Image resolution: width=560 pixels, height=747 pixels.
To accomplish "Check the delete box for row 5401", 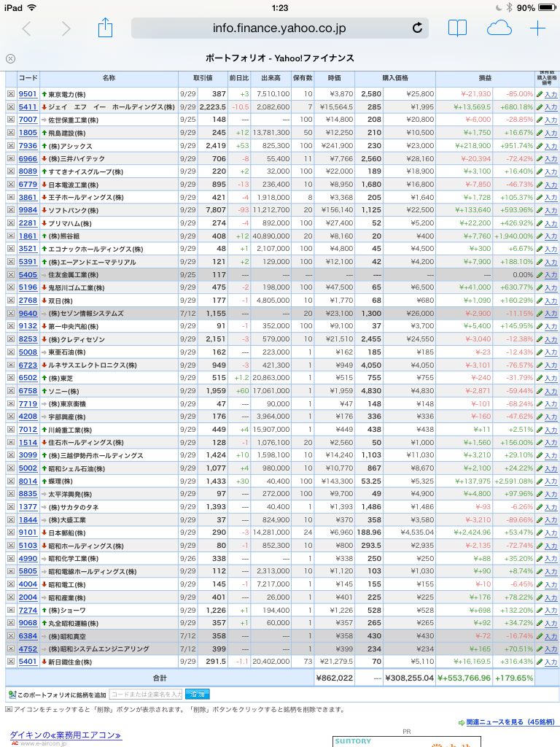I will point(10,662).
